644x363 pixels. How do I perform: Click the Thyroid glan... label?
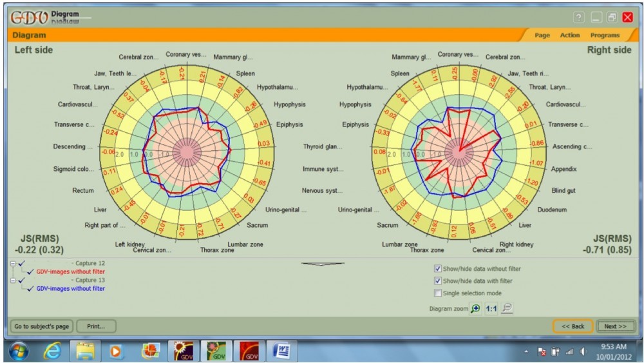(x=323, y=146)
